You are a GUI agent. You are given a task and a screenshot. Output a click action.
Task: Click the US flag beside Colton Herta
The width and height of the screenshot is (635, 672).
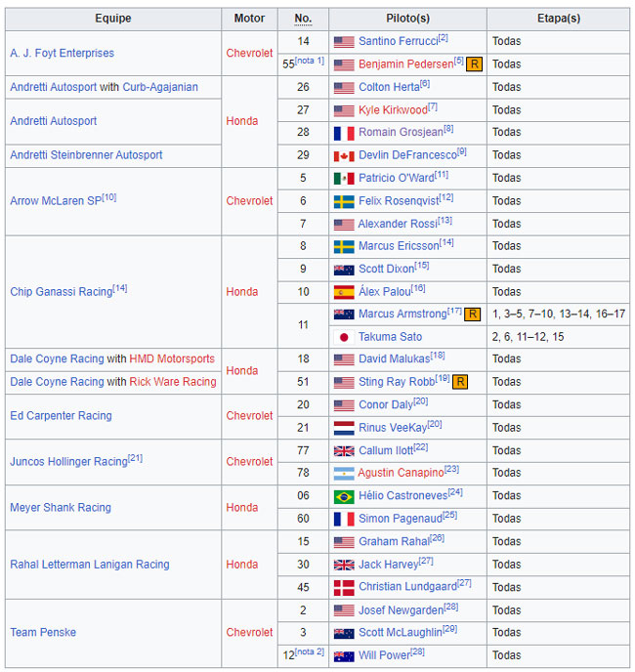coord(344,88)
